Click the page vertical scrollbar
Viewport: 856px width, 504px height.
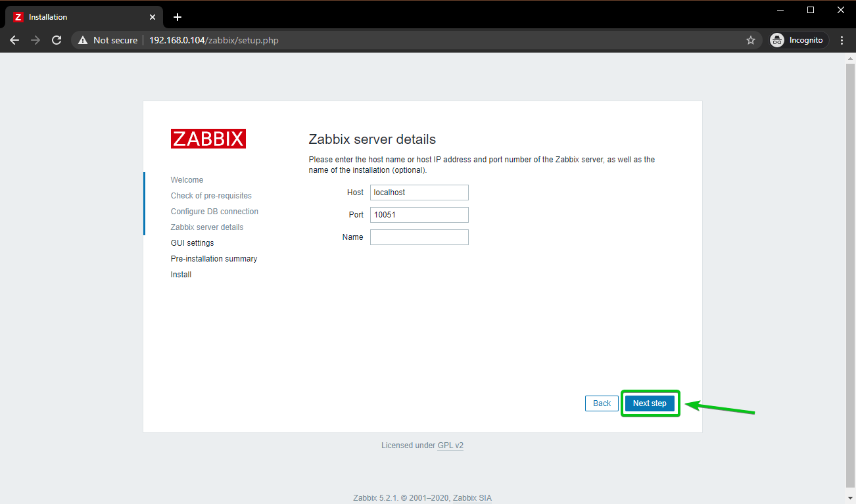(x=850, y=276)
